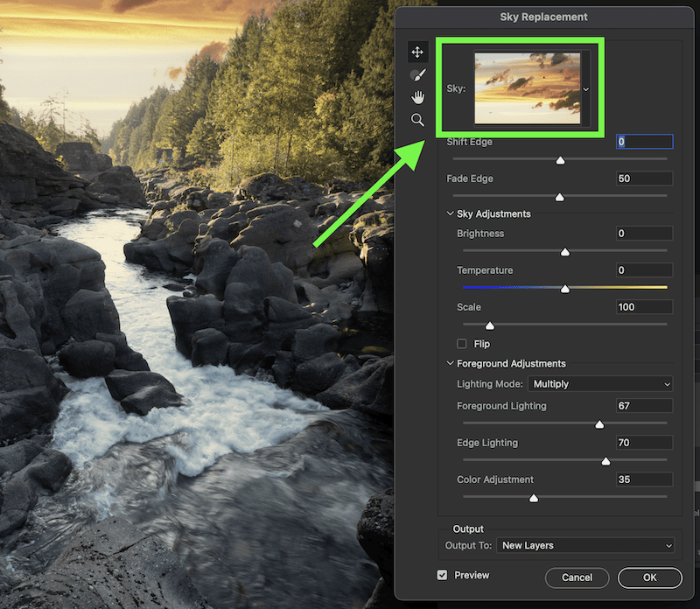
Task: Open the Output To dropdown
Action: click(x=585, y=545)
